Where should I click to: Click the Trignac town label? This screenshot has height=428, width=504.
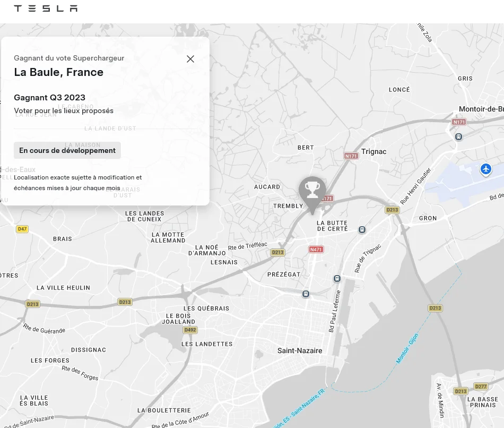(374, 151)
